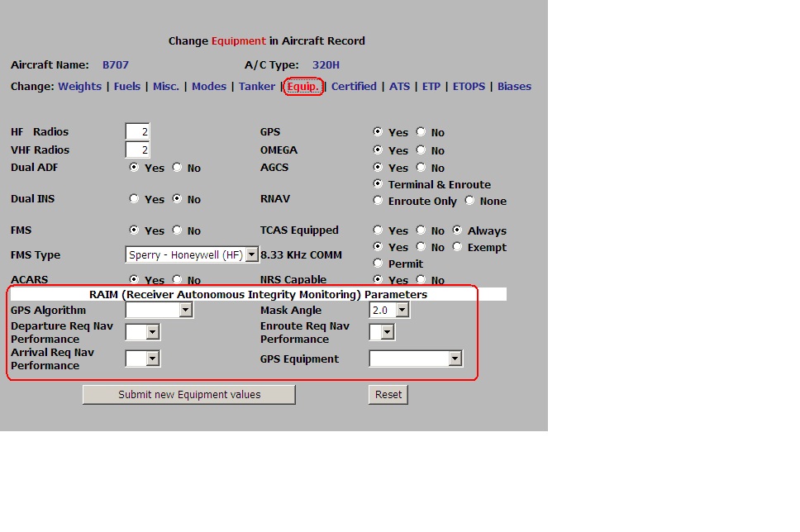Open the Tanker configuration link
Screen dimensions: 800x532
(x=257, y=86)
